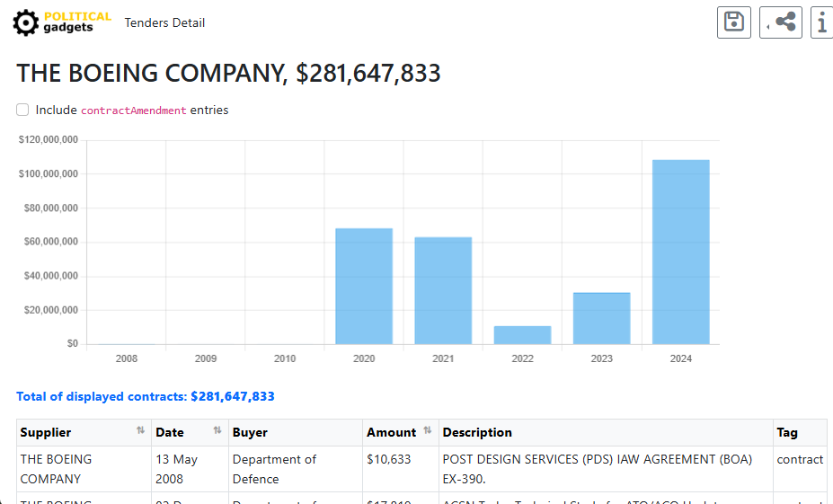Sort table by Supplier column arrows
This screenshot has height=504, width=833.
coord(140,430)
